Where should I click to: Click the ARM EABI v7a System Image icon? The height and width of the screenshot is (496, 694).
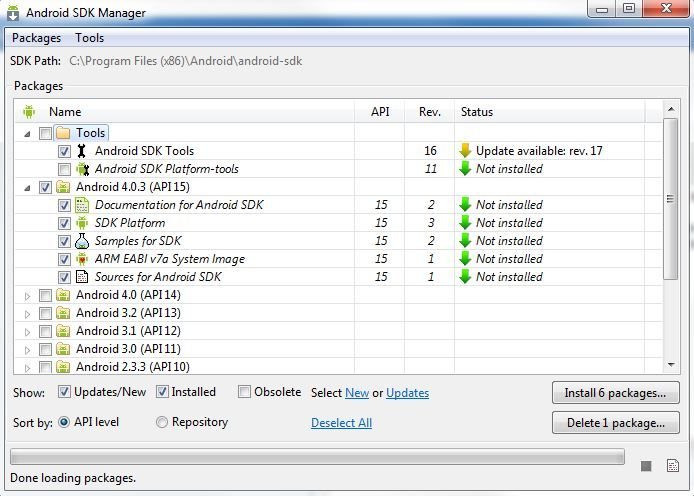tap(82, 259)
